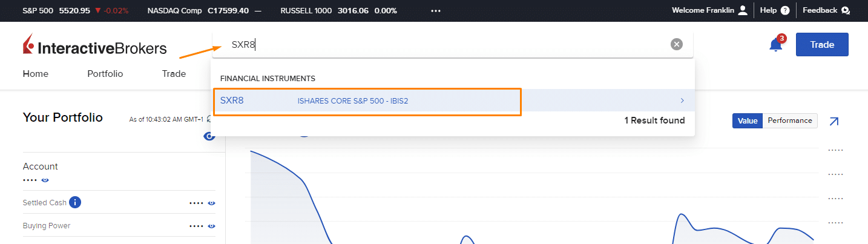Click the As of 10:43:02 AM timestamp
The height and width of the screenshot is (244, 868).
pyautogui.click(x=166, y=120)
